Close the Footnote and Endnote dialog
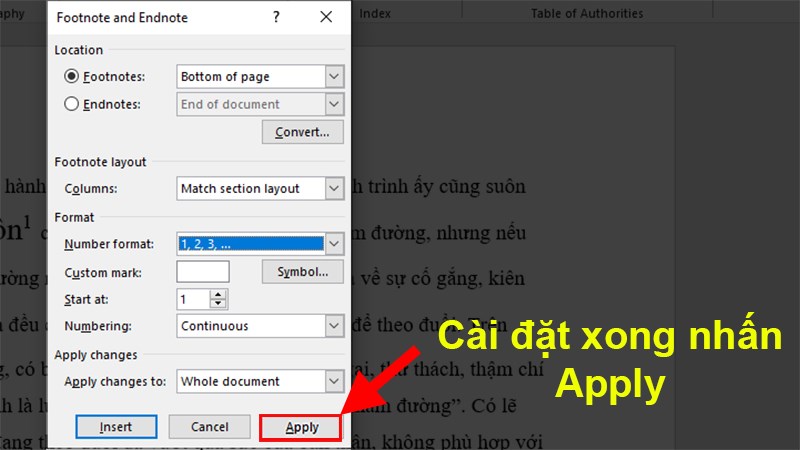Viewport: 800px width, 450px height. click(326, 17)
